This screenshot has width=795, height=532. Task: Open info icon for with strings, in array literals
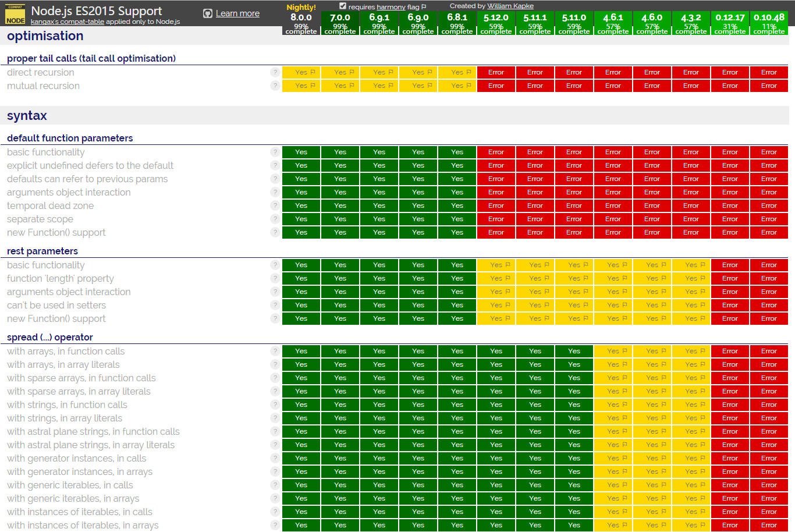(x=275, y=418)
